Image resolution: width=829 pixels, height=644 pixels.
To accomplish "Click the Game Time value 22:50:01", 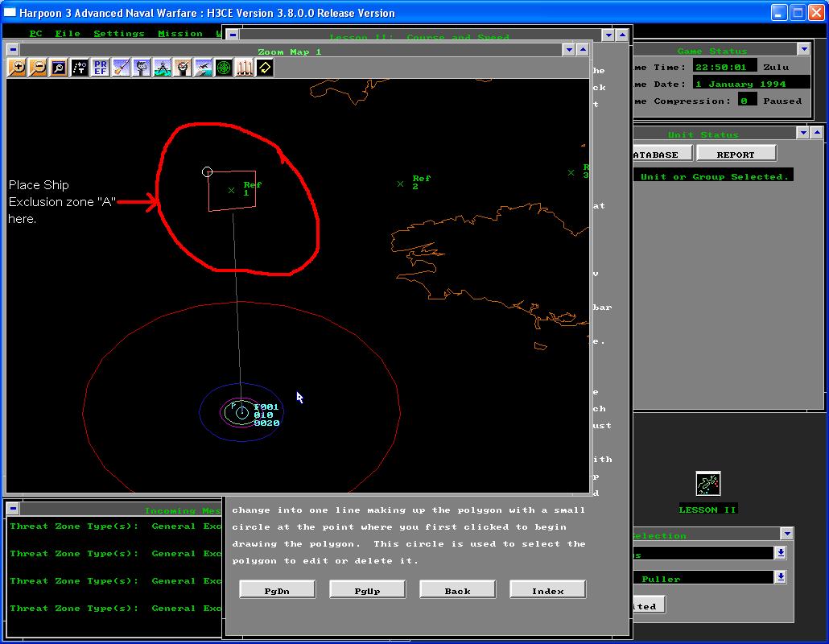I will pyautogui.click(x=724, y=67).
